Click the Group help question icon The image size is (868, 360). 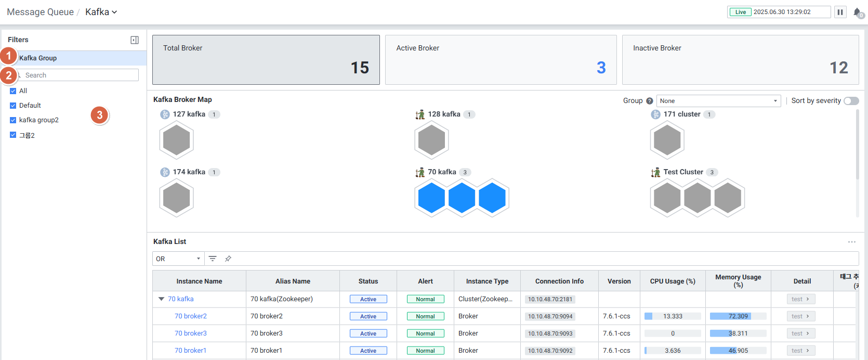[649, 101]
